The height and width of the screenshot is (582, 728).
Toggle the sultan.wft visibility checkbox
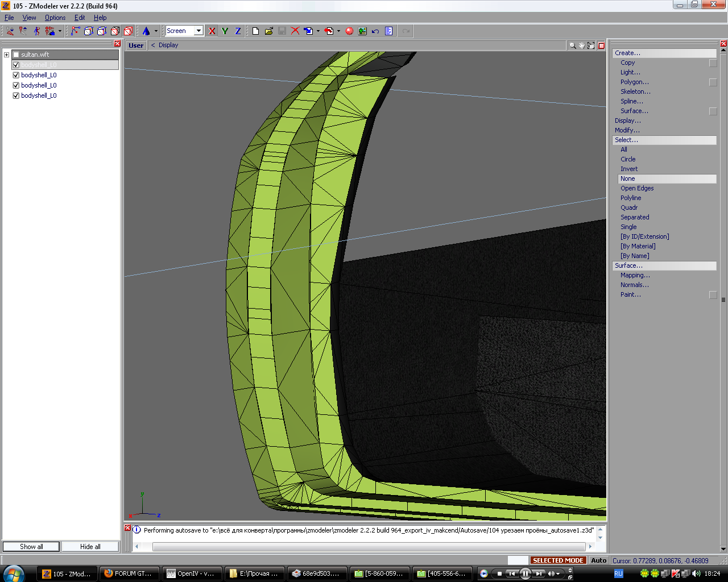coord(16,55)
